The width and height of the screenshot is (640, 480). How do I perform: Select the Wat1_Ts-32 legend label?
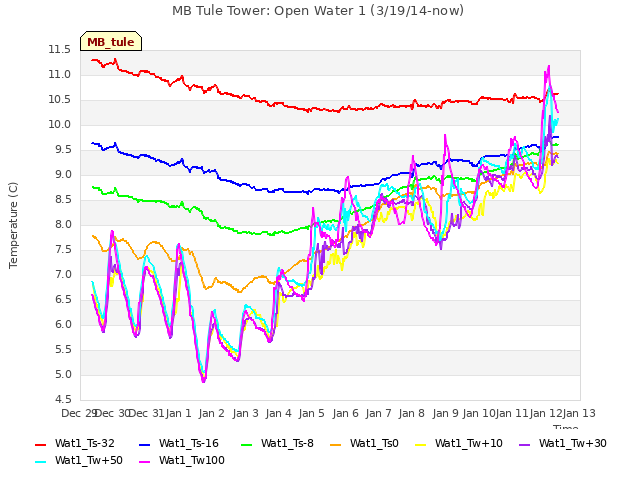pos(85,444)
